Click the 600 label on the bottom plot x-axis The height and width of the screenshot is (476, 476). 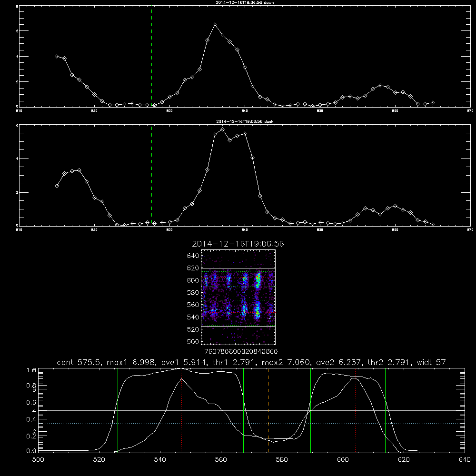343,460
